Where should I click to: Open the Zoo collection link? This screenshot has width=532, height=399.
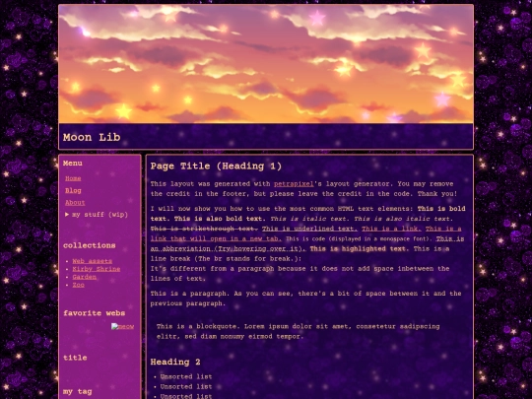[79, 285]
